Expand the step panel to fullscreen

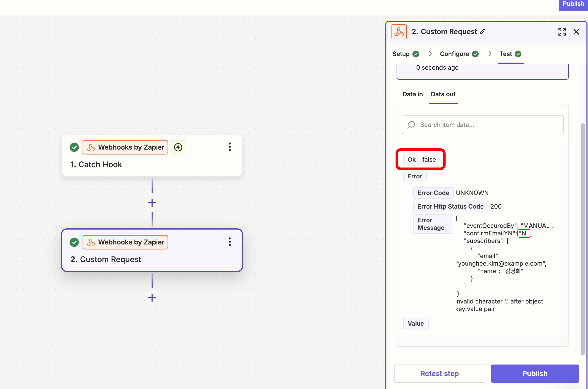click(x=562, y=32)
